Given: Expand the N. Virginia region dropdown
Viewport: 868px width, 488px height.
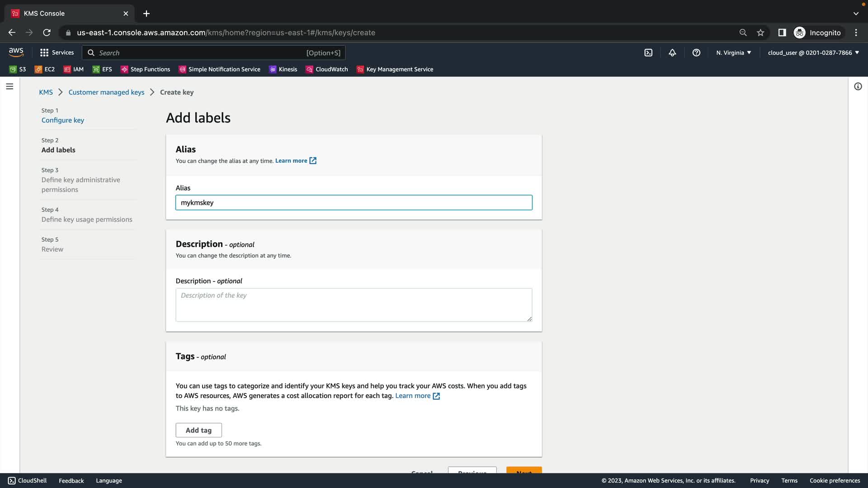Looking at the screenshot, I should pyautogui.click(x=733, y=53).
